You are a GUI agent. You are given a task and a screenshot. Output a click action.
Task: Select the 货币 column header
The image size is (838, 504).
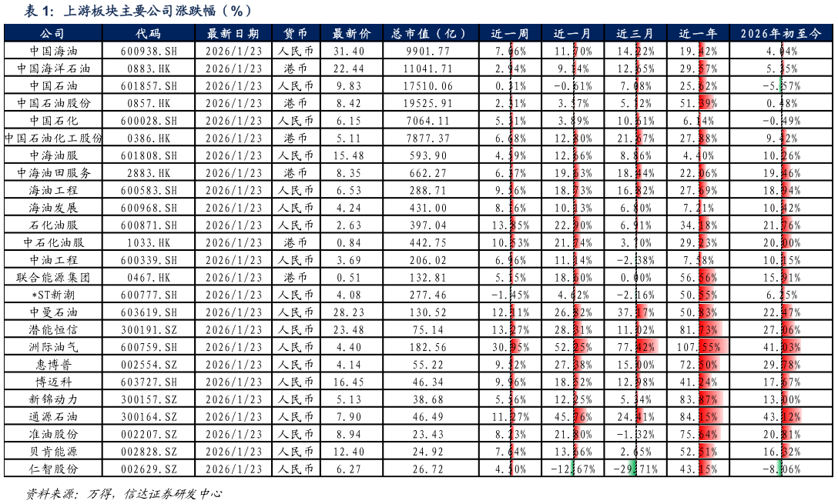coord(296,32)
